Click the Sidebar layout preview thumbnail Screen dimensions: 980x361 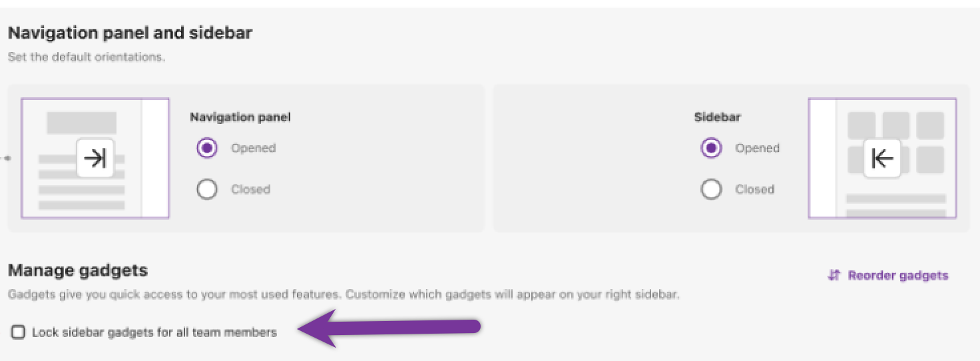(882, 158)
